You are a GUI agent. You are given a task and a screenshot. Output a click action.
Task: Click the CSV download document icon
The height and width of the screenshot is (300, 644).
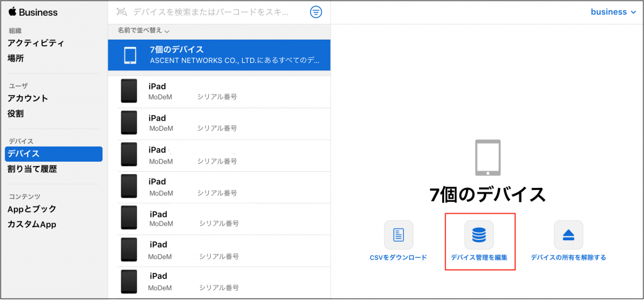tap(398, 235)
